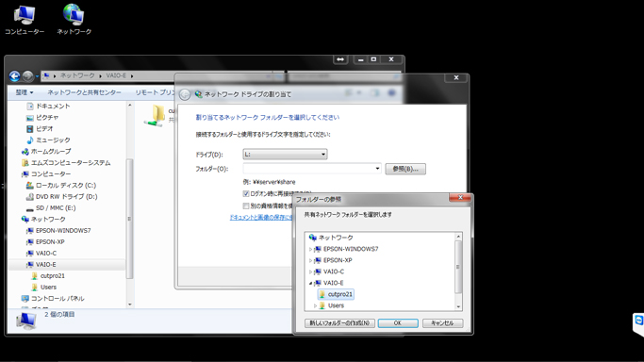
Task: Click the Users folder icon in browse dialog
Action: coord(322,305)
